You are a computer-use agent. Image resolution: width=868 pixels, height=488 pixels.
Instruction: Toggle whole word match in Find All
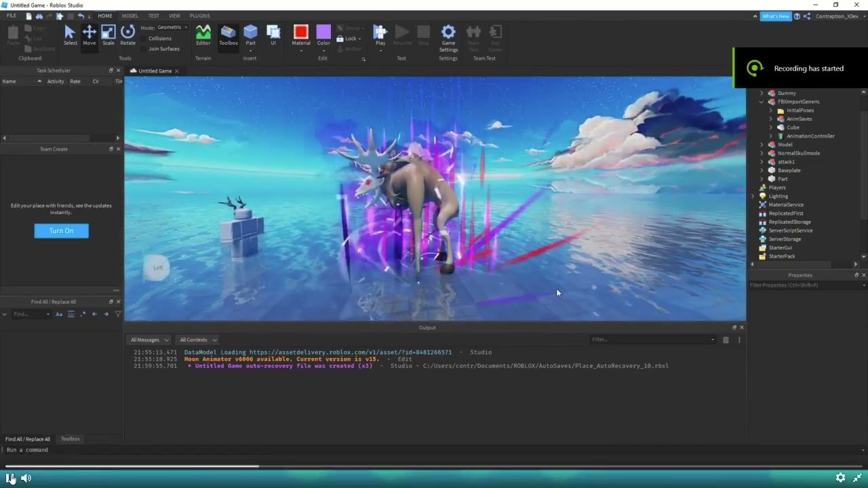[x=71, y=314]
